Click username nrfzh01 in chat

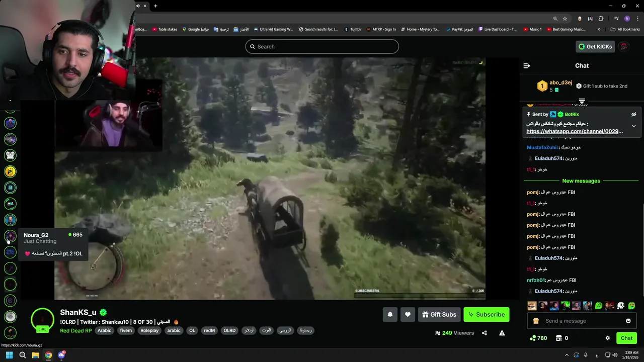[536, 280]
